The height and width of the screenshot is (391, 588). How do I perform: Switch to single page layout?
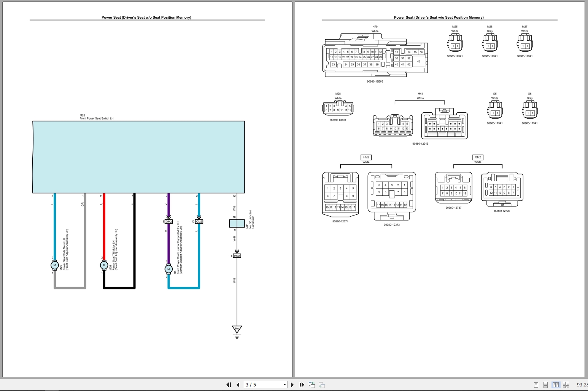(536, 385)
